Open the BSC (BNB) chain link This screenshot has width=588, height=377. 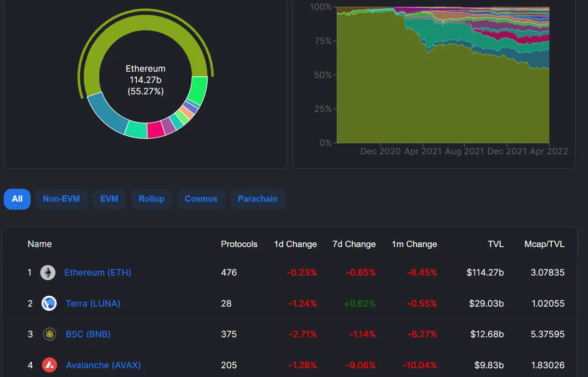coord(88,334)
